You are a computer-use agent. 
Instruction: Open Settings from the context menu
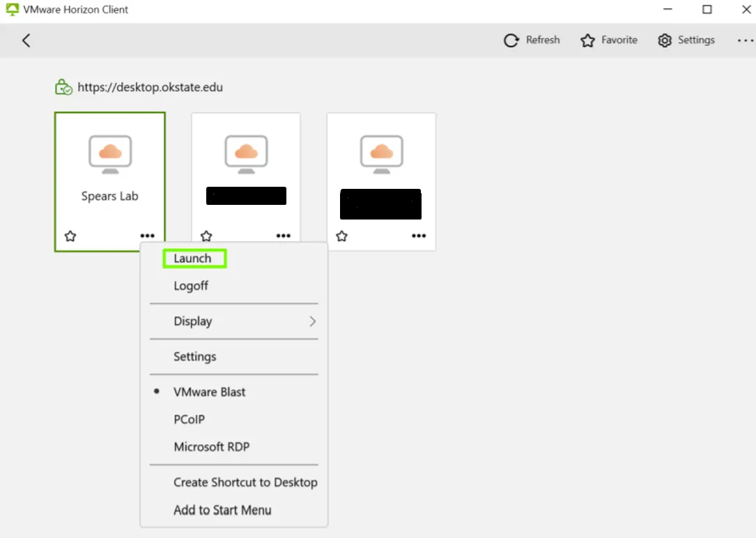click(x=234, y=356)
